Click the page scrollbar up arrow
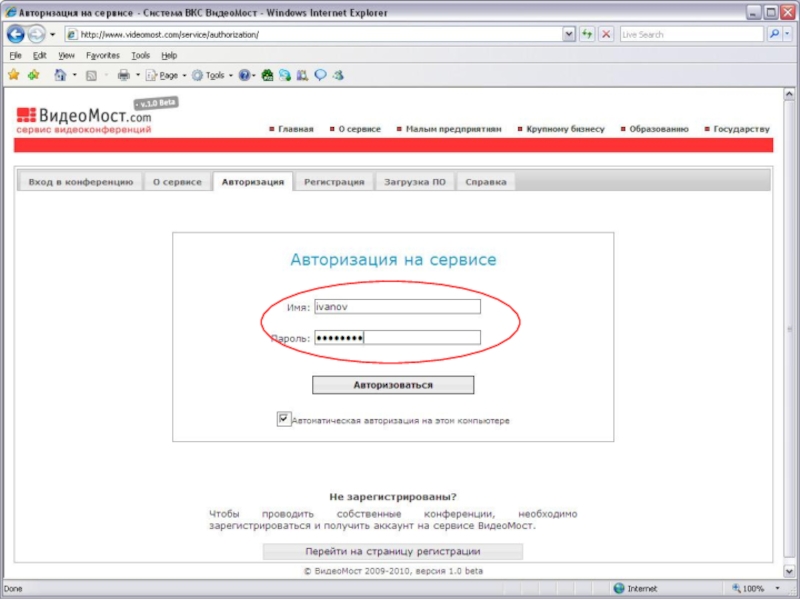The image size is (800, 600). point(789,94)
